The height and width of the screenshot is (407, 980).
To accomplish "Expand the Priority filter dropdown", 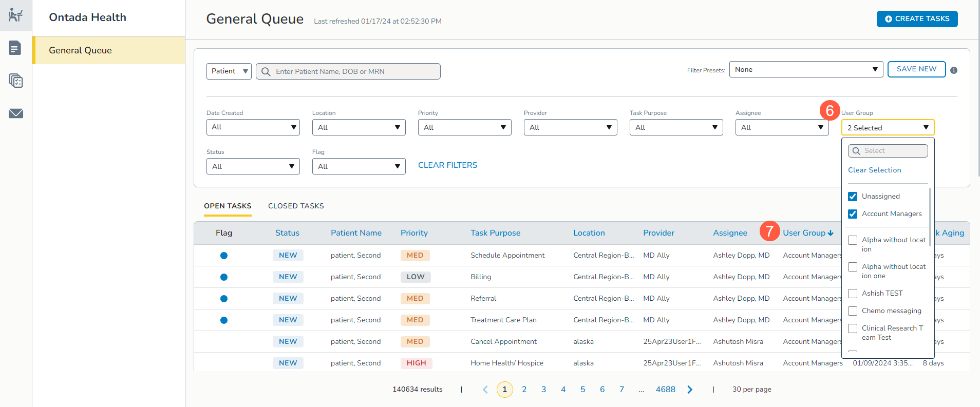I will tap(464, 127).
